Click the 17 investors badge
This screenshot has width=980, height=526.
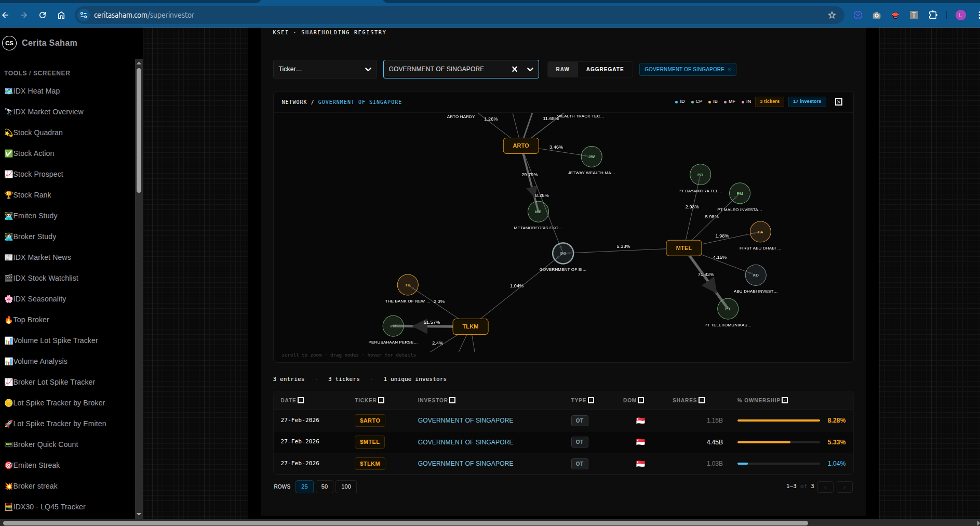807,101
